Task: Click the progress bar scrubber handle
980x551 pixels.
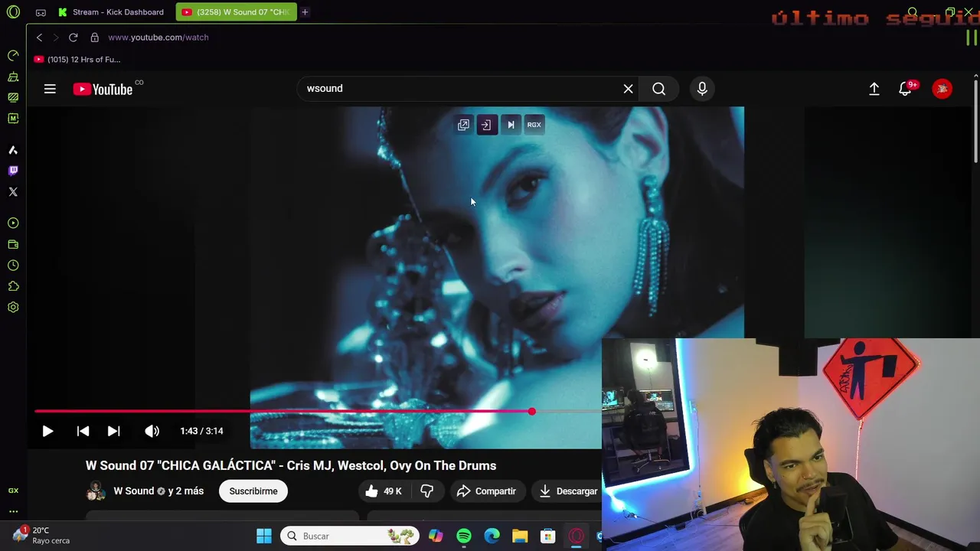Action: click(531, 412)
